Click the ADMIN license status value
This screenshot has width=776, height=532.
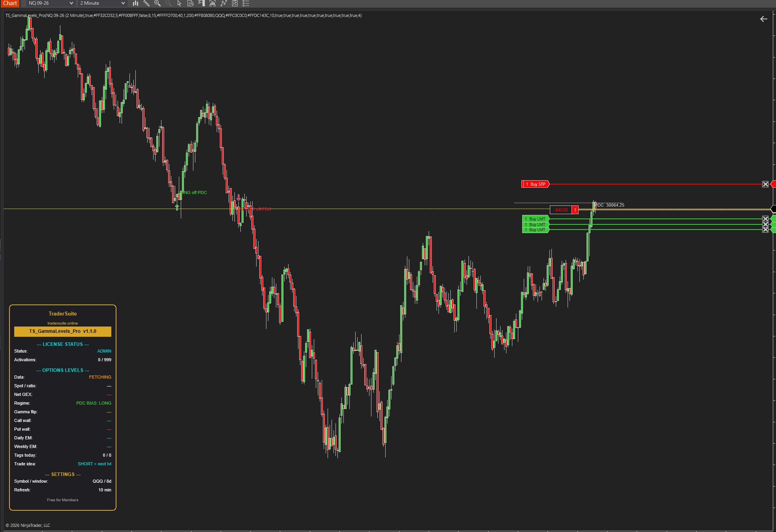[x=104, y=351]
